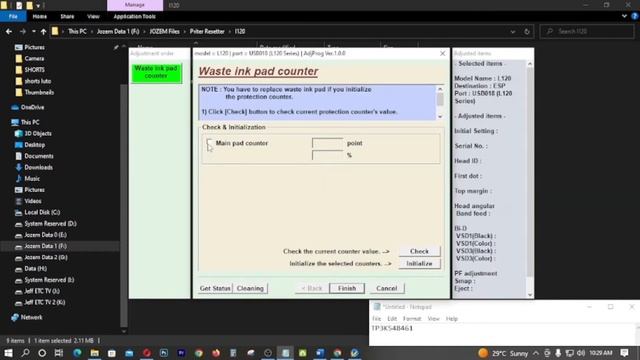This screenshot has width=640, height=360.
Task: Select Camera folder in navigation pane
Action: click(34, 58)
